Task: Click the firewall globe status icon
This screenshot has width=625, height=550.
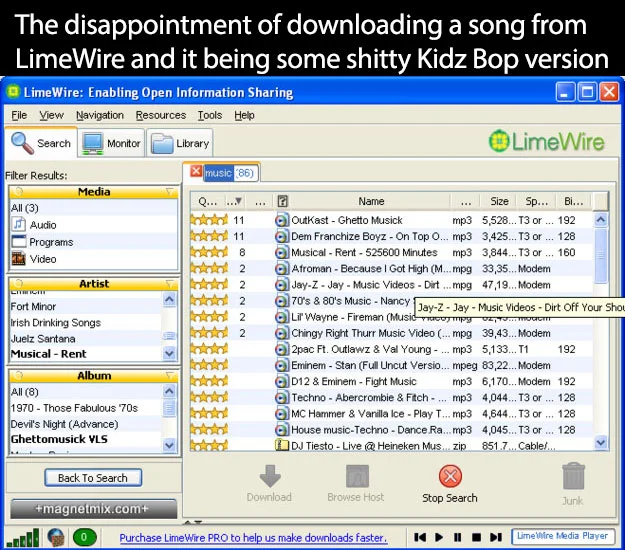Action: (56, 537)
